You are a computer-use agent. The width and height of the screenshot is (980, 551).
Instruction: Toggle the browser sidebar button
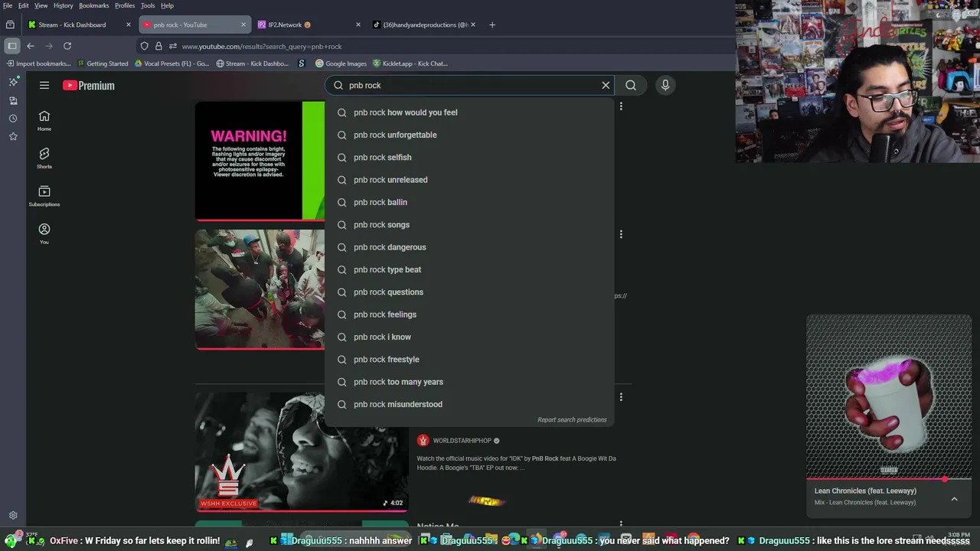coord(11,46)
